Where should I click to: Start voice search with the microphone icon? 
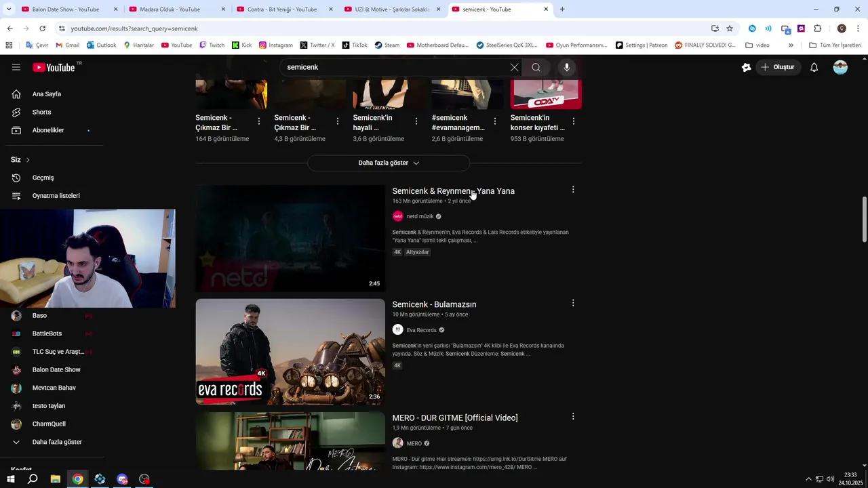(567, 67)
